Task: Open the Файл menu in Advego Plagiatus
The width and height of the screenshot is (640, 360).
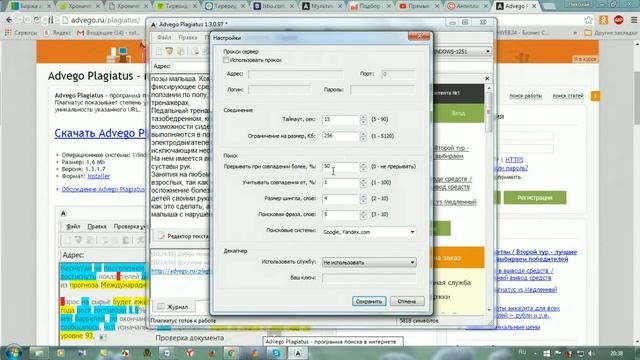Action: coord(164,37)
